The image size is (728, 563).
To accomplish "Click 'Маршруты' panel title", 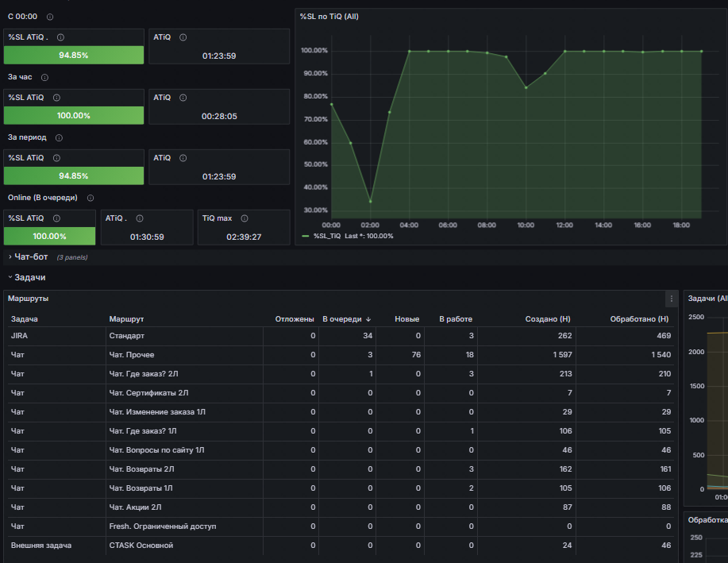I will click(29, 299).
